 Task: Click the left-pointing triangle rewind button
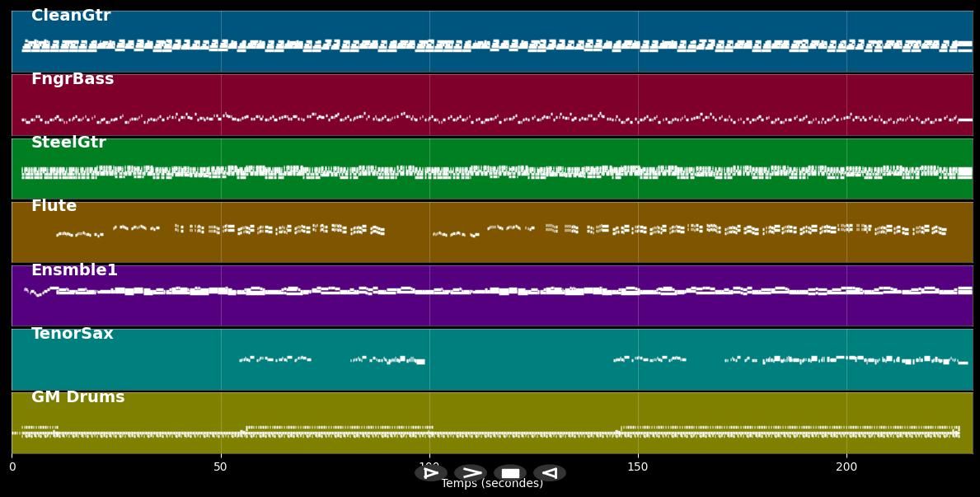550,473
